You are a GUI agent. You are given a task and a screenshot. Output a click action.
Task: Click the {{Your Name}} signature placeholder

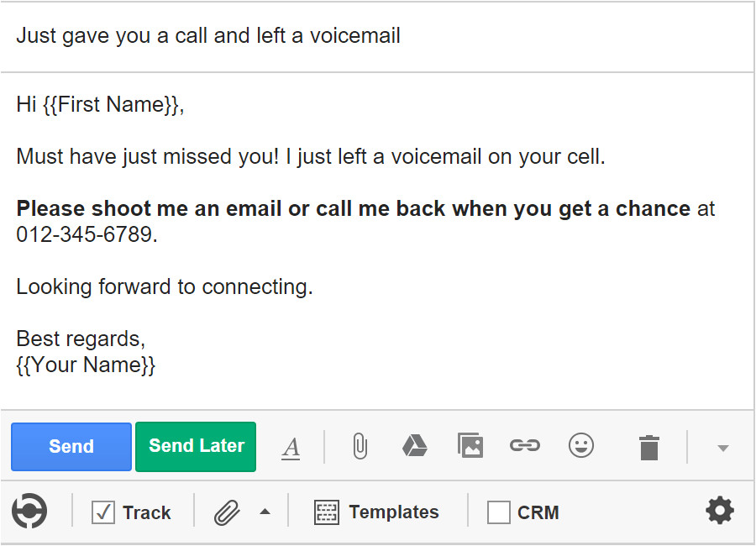(86, 365)
